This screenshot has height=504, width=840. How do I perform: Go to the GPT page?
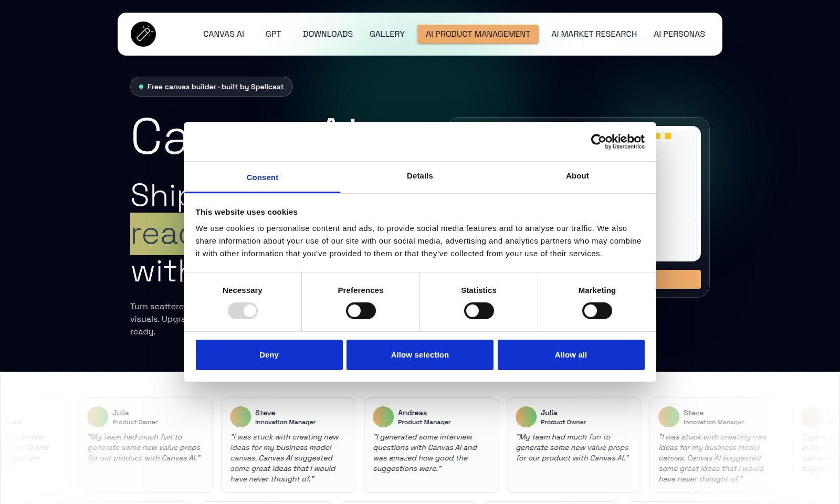point(274,34)
